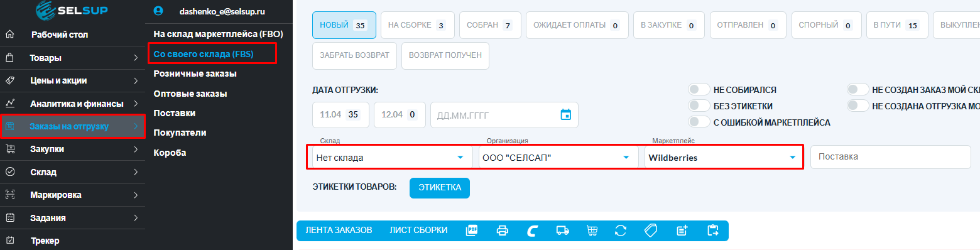Toggle the НЕ СОБИРАЛСЯ switch
Viewport: 980px width, 250px height.
click(699, 90)
